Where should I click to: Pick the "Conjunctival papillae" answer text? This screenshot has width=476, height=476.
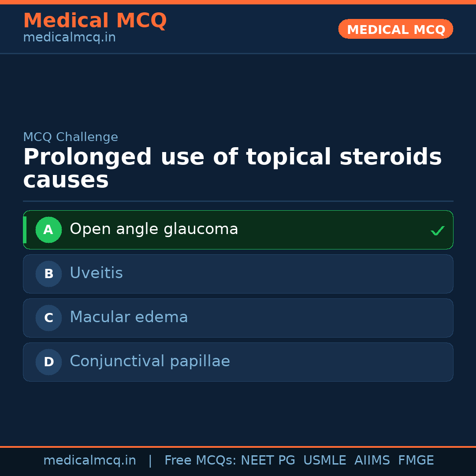(x=150, y=361)
